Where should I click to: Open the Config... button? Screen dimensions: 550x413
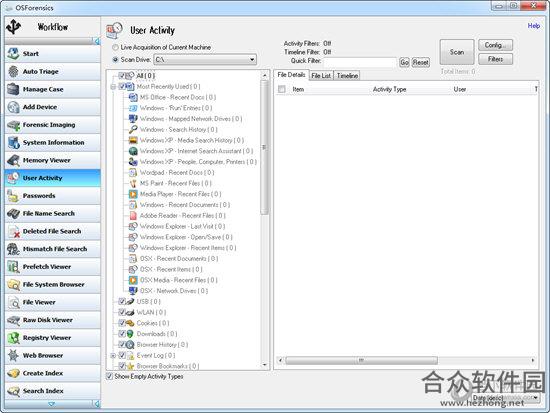(x=495, y=45)
